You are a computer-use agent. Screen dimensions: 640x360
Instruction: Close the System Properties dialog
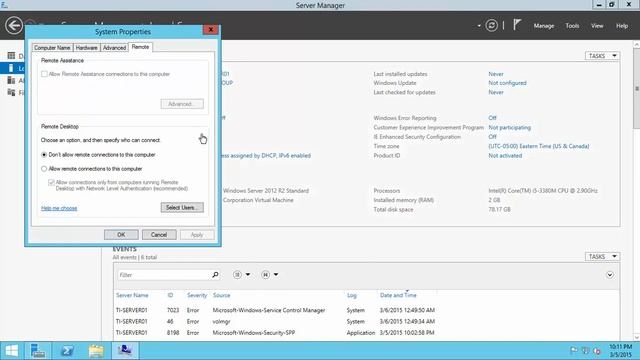211,30
